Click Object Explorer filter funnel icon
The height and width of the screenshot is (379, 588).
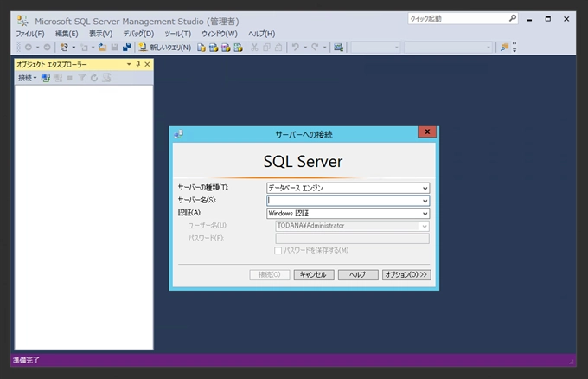(82, 78)
